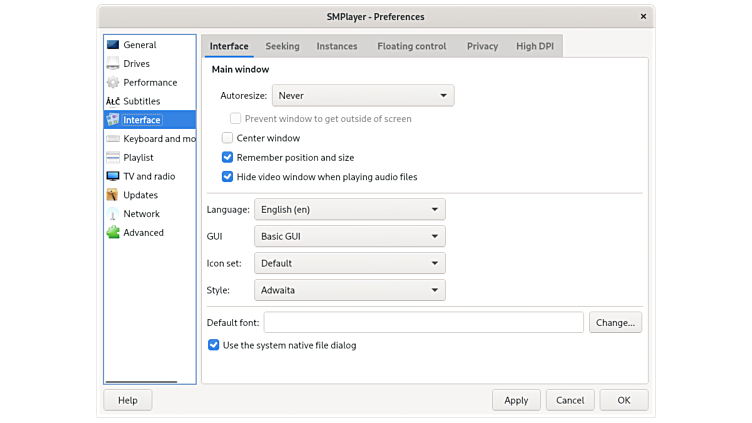
Task: Click the Change... font button
Action: [615, 322]
